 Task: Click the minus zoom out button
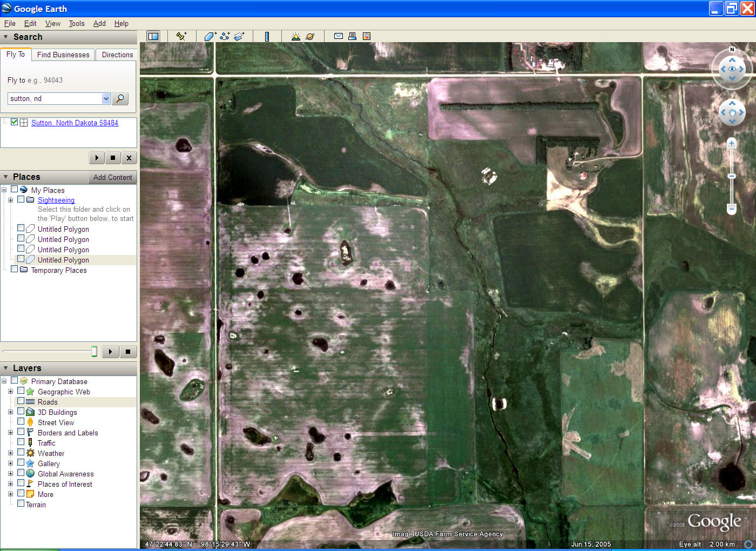(732, 209)
